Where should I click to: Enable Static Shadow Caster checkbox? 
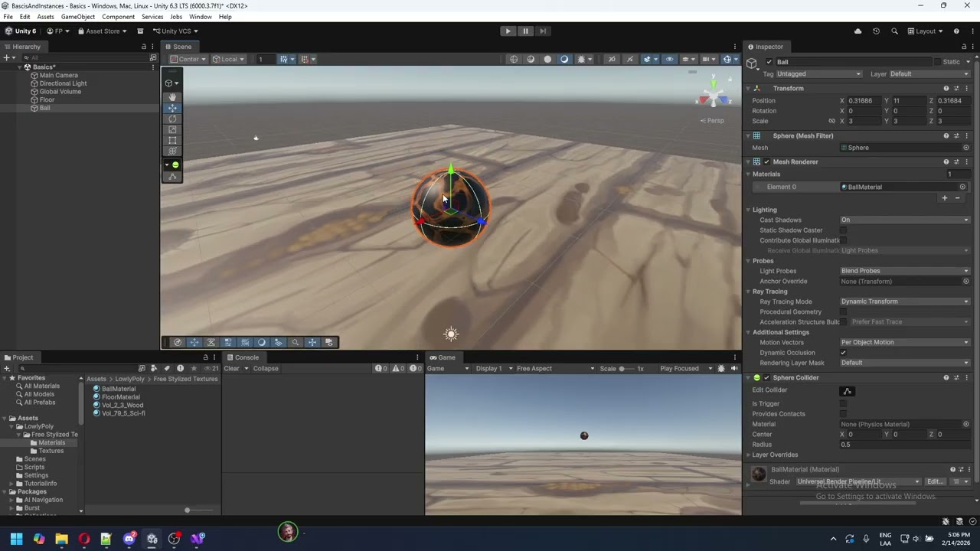pyautogui.click(x=844, y=230)
